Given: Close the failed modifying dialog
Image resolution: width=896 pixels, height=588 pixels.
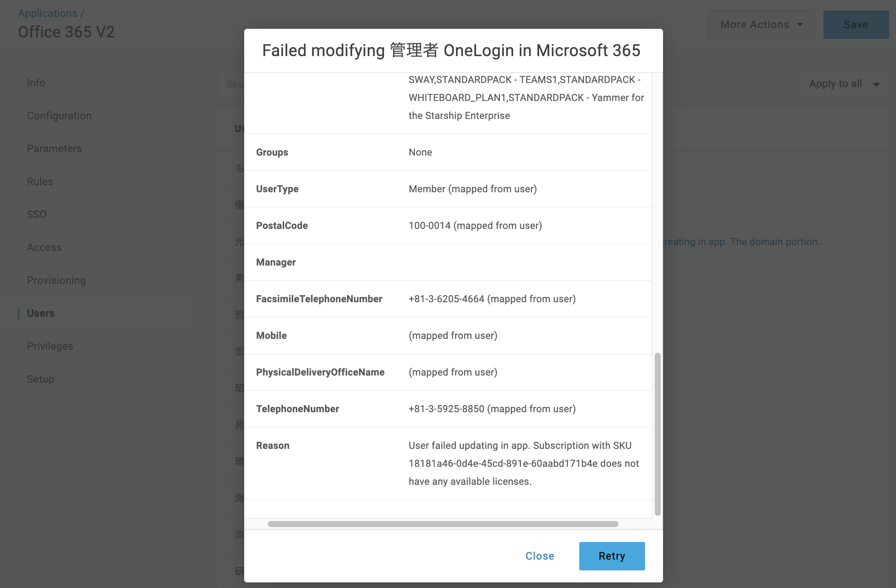Looking at the screenshot, I should click(540, 555).
